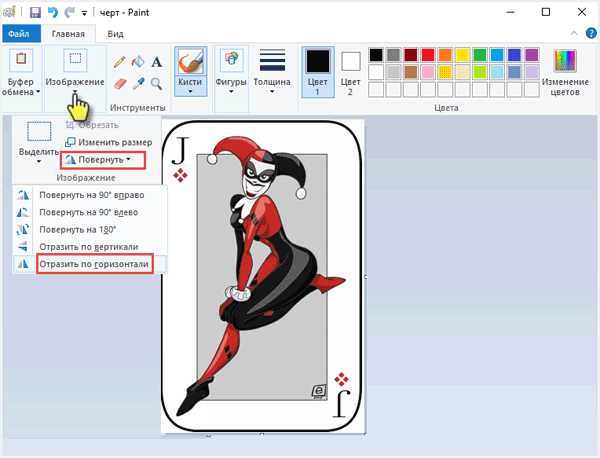
Task: Open Изменение цветов color editor
Action: pyautogui.click(x=565, y=73)
